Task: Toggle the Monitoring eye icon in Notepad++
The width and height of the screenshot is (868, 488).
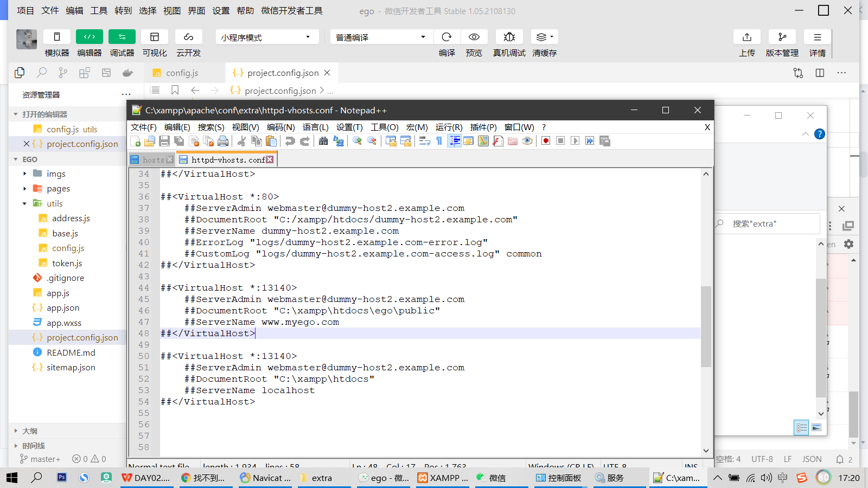Action: tap(527, 142)
